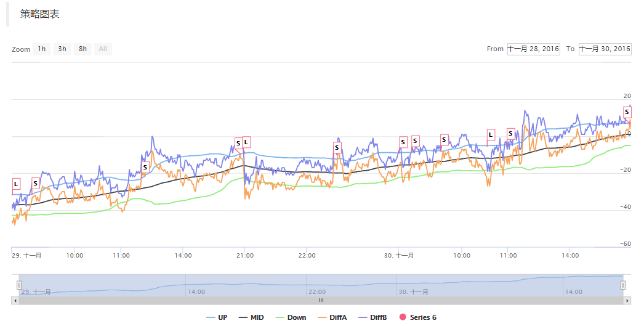Click the left navigator range handle

(19, 285)
